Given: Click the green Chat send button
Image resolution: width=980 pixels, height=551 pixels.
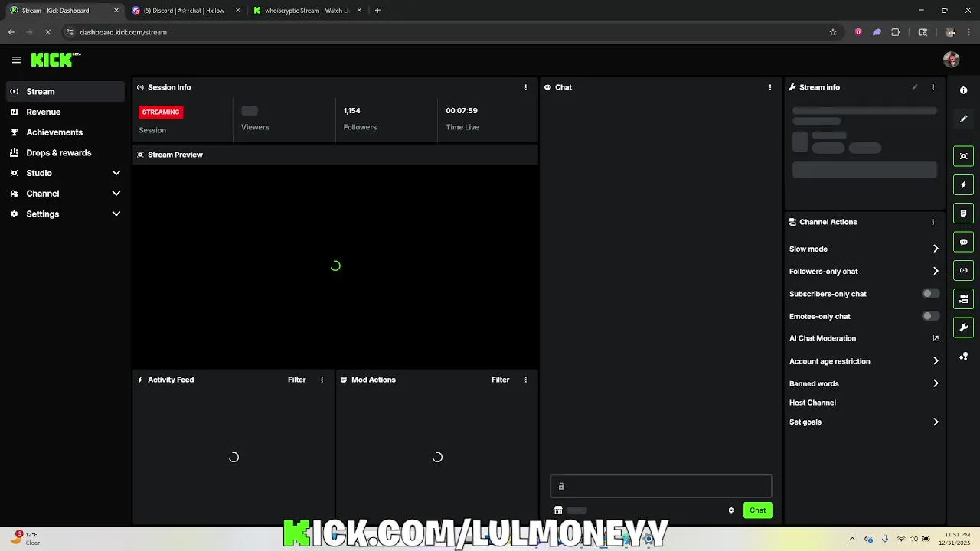Looking at the screenshot, I should point(757,510).
